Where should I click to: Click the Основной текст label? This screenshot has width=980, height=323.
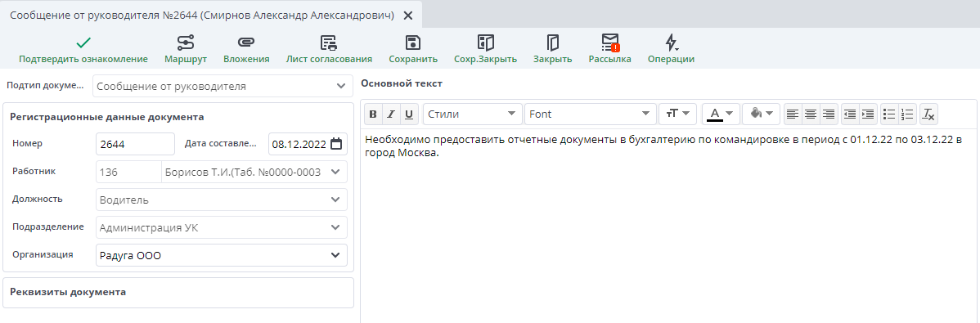pos(402,83)
